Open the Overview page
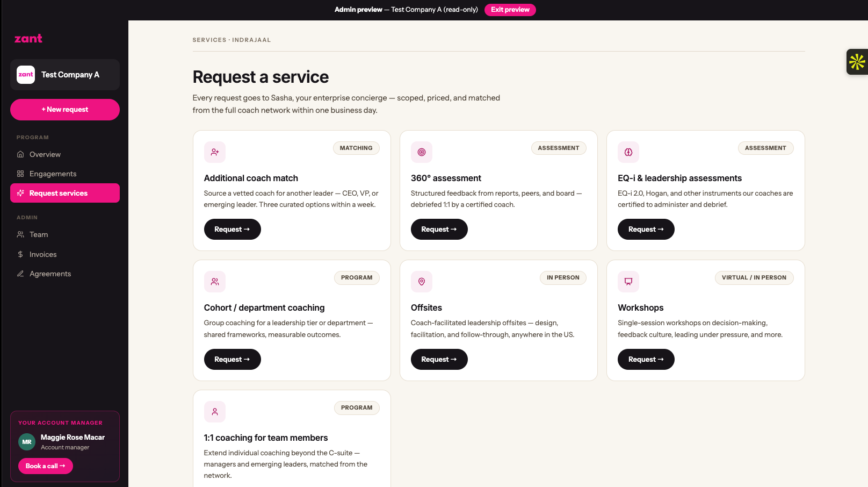 (x=65, y=154)
